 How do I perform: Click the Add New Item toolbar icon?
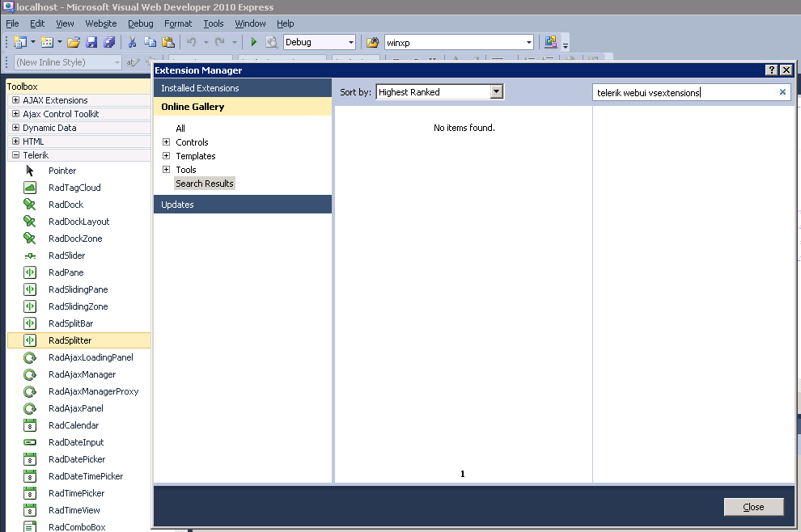tap(47, 42)
